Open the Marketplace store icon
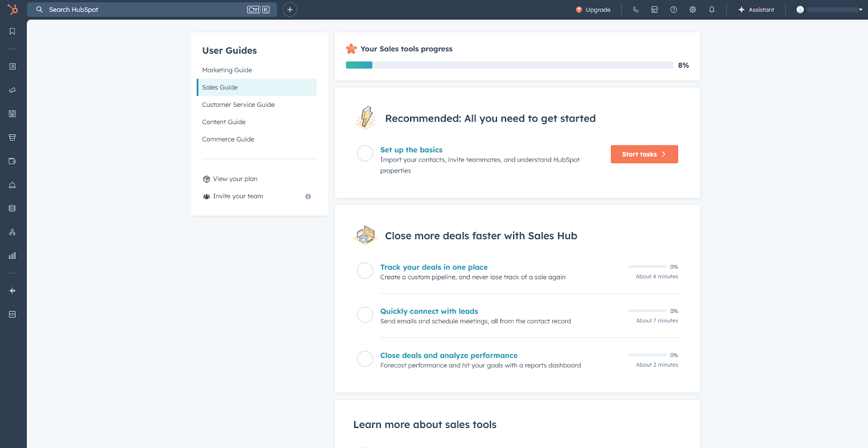Screen dimensions: 868x448 point(654,10)
